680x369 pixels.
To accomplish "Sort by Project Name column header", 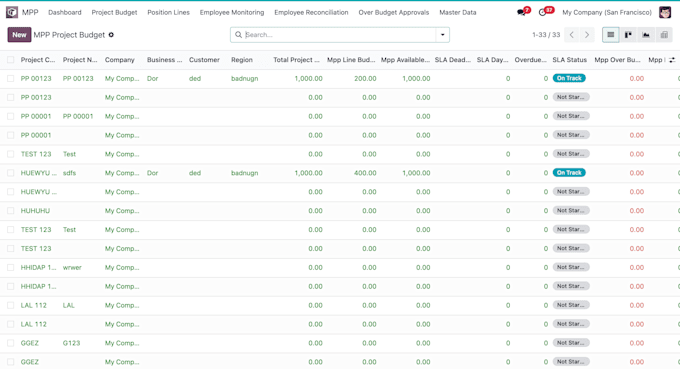I will 80,60.
